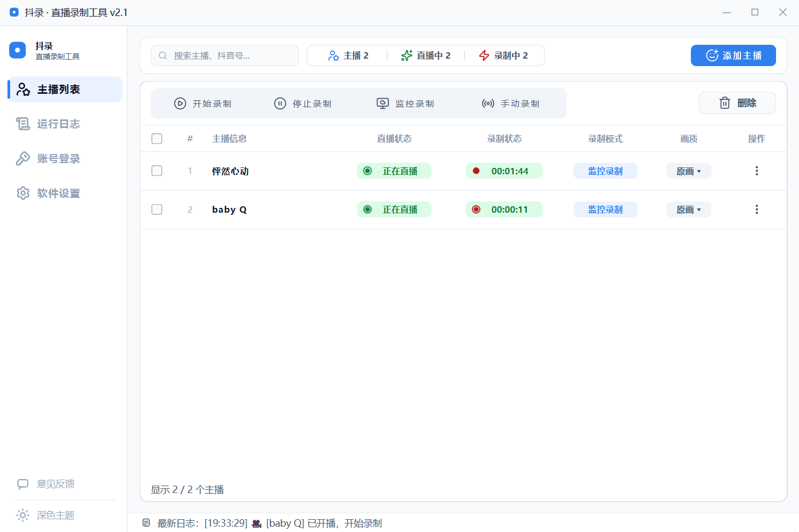Click the 录制状态 column header

point(504,139)
